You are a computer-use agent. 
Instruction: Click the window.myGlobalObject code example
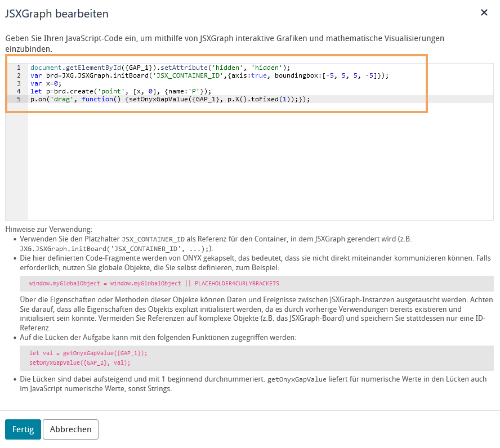[154, 284]
